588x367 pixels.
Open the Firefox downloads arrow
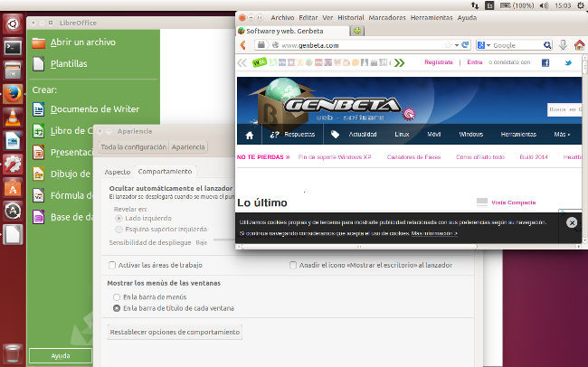coord(563,45)
